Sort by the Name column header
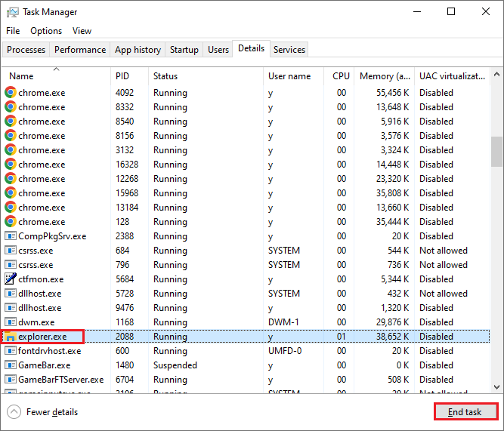 (56, 76)
